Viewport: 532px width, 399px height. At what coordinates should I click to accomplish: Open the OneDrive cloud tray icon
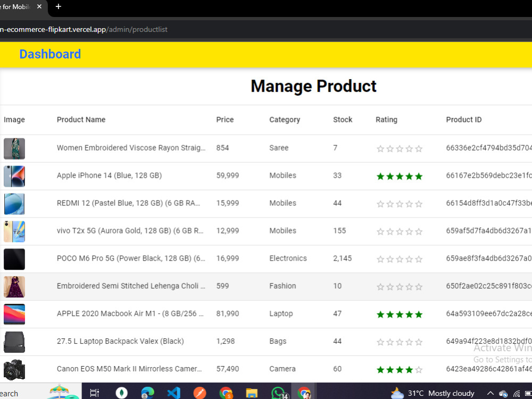503,394
